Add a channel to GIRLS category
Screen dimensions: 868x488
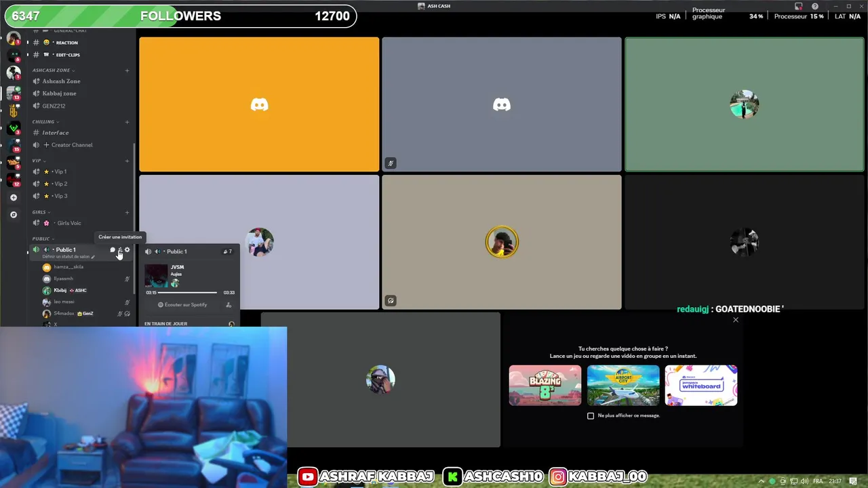point(127,212)
